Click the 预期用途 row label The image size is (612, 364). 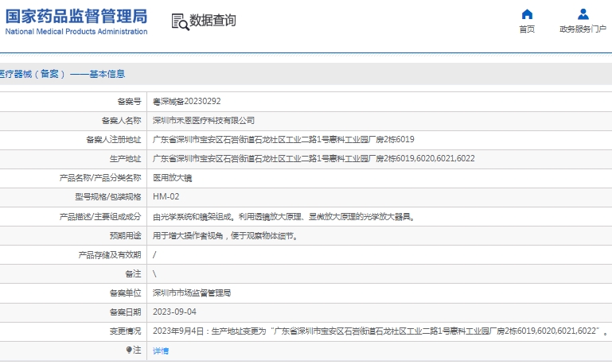click(125, 235)
